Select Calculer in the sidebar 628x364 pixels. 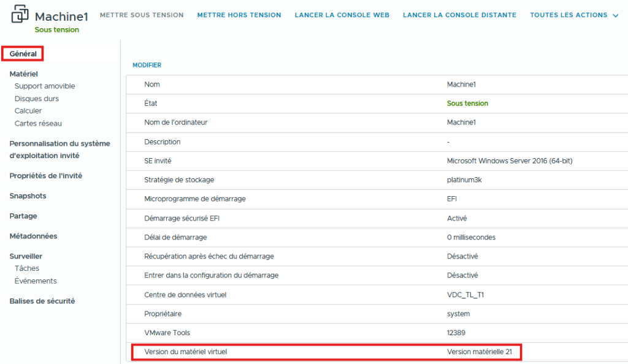pyautogui.click(x=28, y=111)
